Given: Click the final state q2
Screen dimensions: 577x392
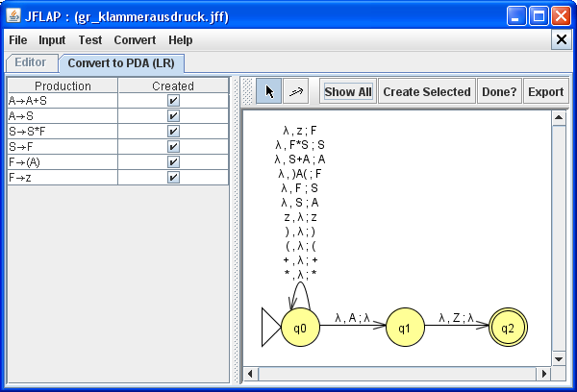Looking at the screenshot, I should point(508,328).
